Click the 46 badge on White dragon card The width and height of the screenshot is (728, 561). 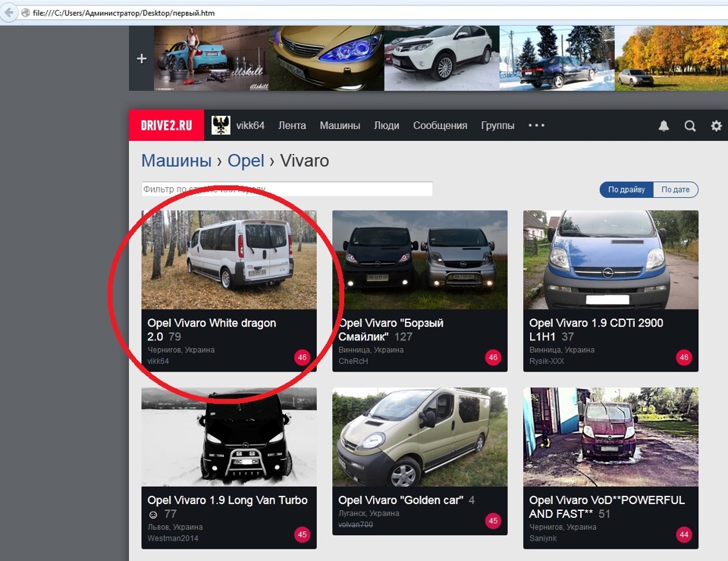(x=303, y=357)
